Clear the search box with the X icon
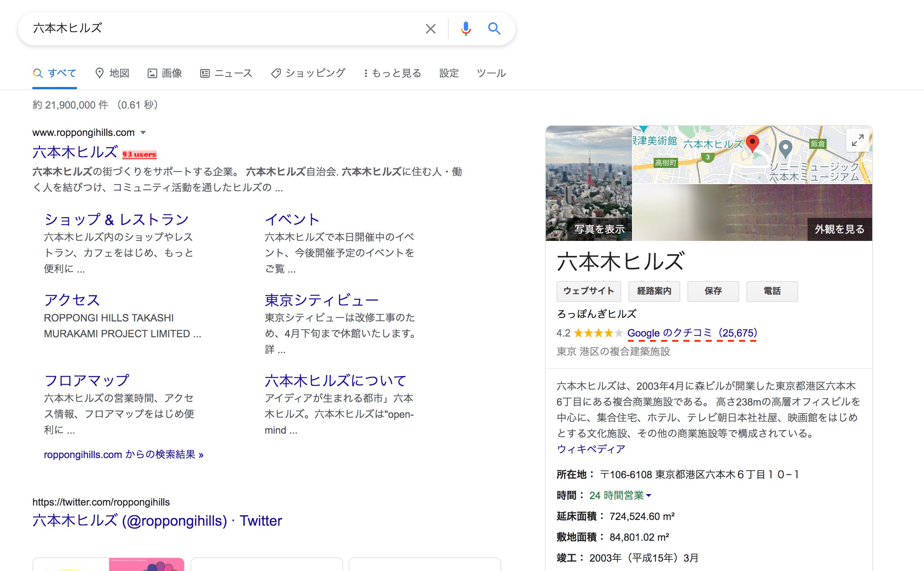 [x=430, y=29]
